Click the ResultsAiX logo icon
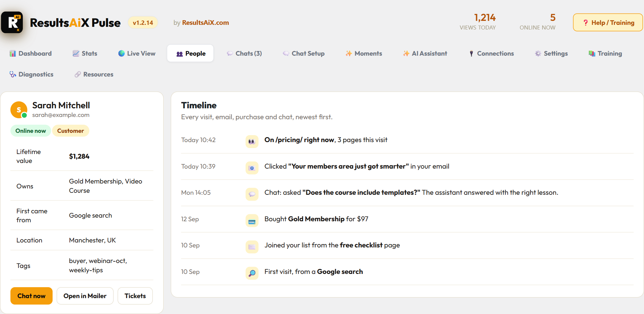The image size is (644, 314). [x=12, y=22]
